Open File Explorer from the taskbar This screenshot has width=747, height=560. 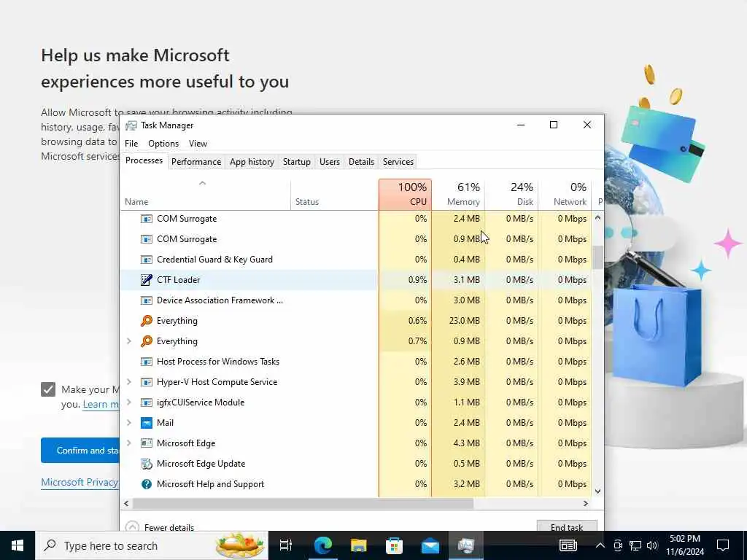pos(358,545)
